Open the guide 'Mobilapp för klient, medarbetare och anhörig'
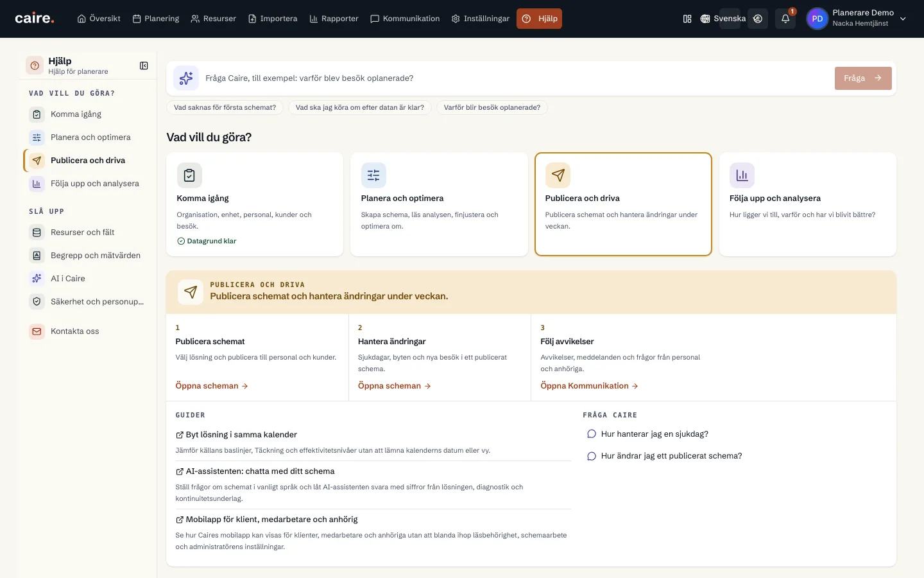924x578 pixels. point(267,520)
